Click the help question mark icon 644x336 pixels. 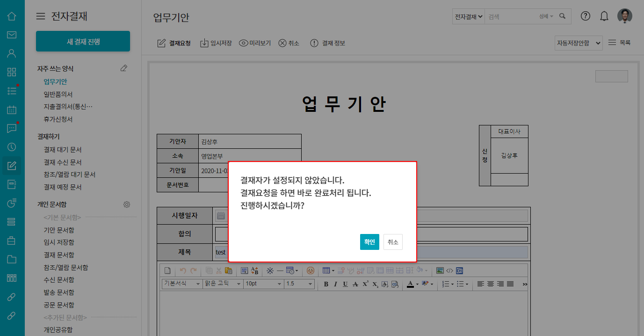pos(586,16)
